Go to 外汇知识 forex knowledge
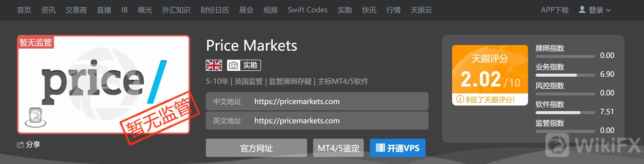This screenshot has width=644, height=164. [176, 10]
